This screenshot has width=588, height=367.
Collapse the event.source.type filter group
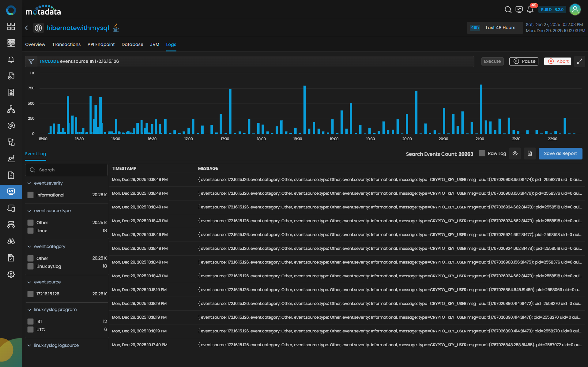coord(29,211)
